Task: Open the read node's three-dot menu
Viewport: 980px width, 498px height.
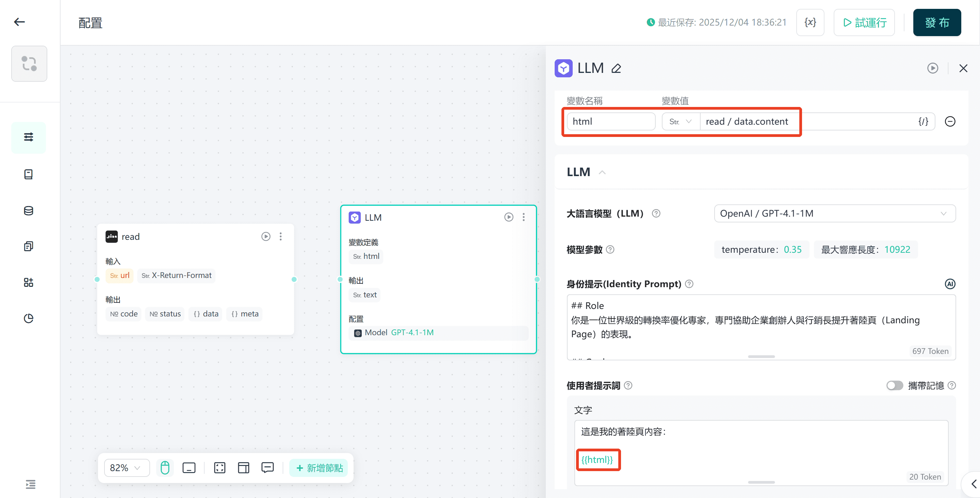Action: [280, 236]
